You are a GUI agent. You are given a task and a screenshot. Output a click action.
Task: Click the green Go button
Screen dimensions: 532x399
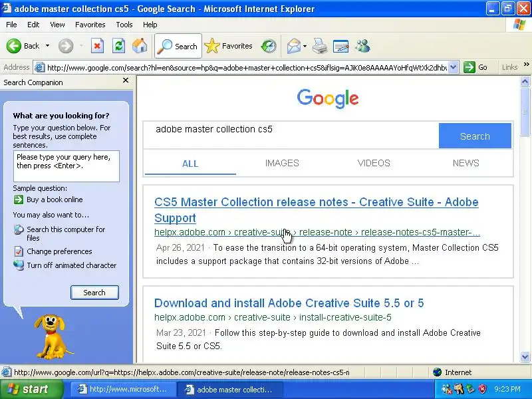[x=475, y=67]
